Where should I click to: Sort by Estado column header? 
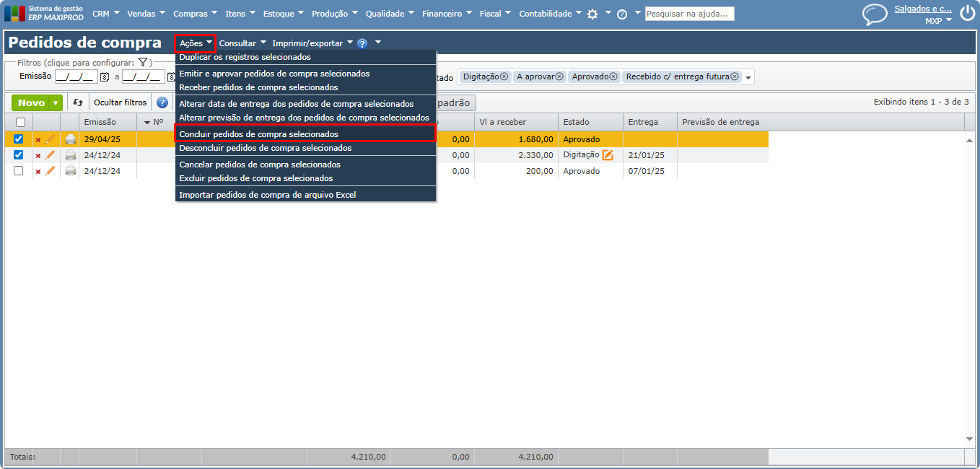590,122
